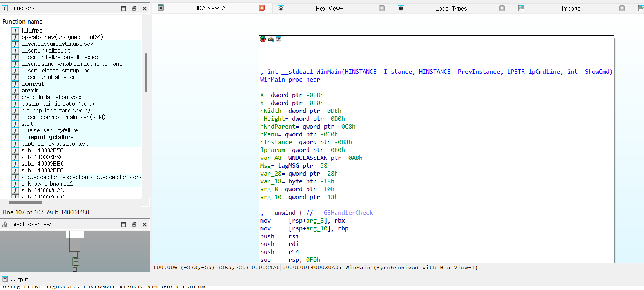Click the function icon beside start
Screen dimensions: 644x290
(15, 124)
